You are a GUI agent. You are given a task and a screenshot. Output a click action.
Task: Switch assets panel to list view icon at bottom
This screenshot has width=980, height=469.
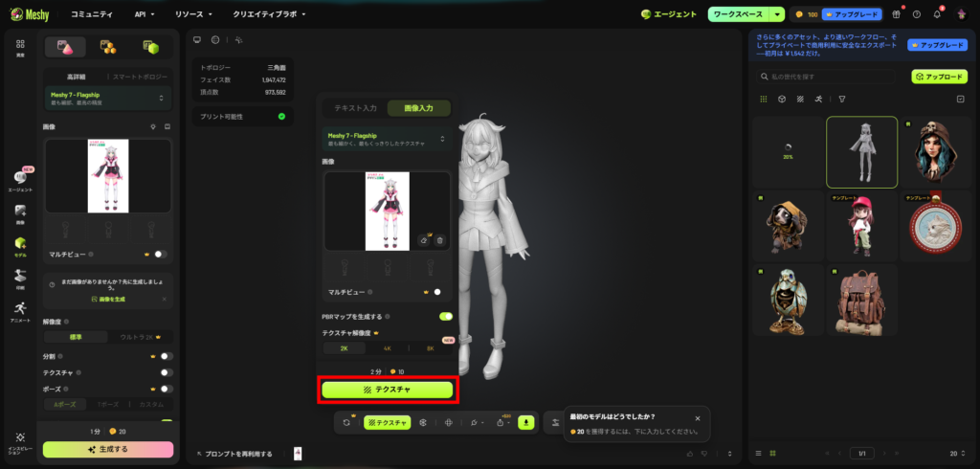click(758, 453)
